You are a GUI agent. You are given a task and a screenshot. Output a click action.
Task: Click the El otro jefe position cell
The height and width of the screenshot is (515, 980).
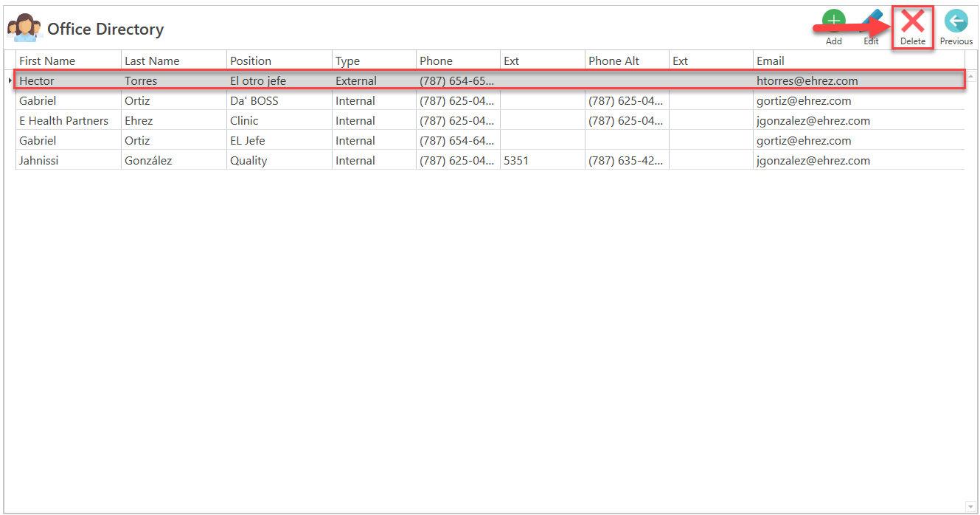coord(279,80)
